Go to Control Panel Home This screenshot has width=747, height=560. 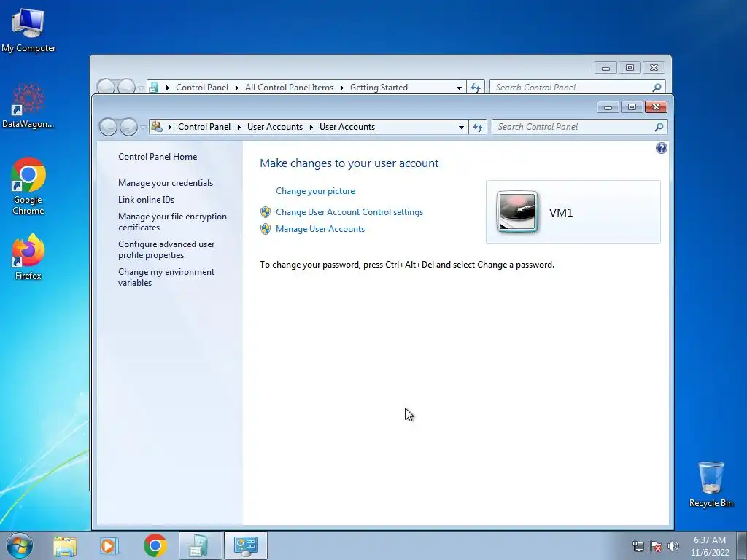tap(158, 157)
